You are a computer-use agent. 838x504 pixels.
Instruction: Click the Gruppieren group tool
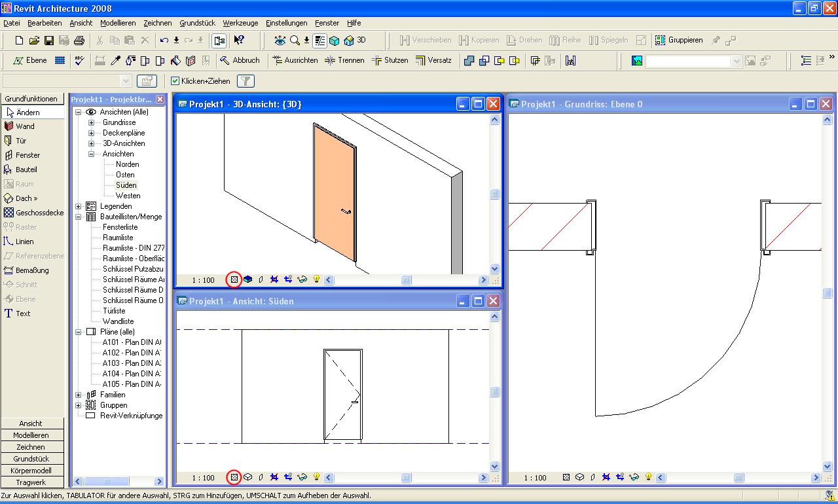[x=679, y=41]
